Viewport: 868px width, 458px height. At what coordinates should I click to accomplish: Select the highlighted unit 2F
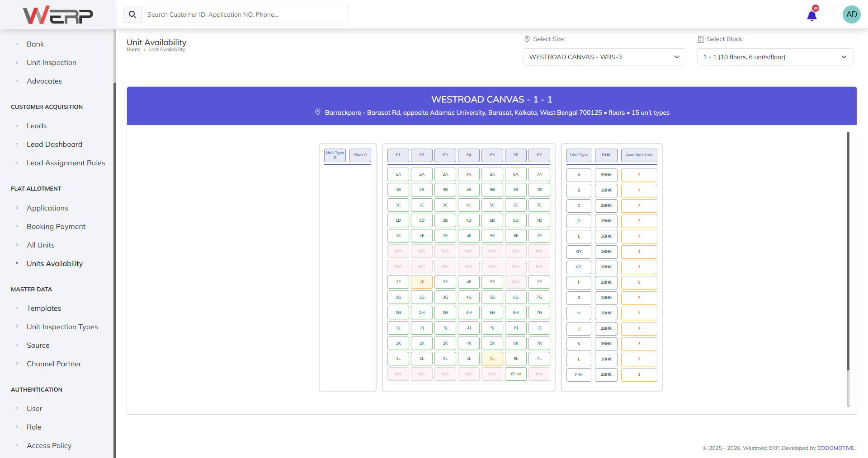pos(422,282)
